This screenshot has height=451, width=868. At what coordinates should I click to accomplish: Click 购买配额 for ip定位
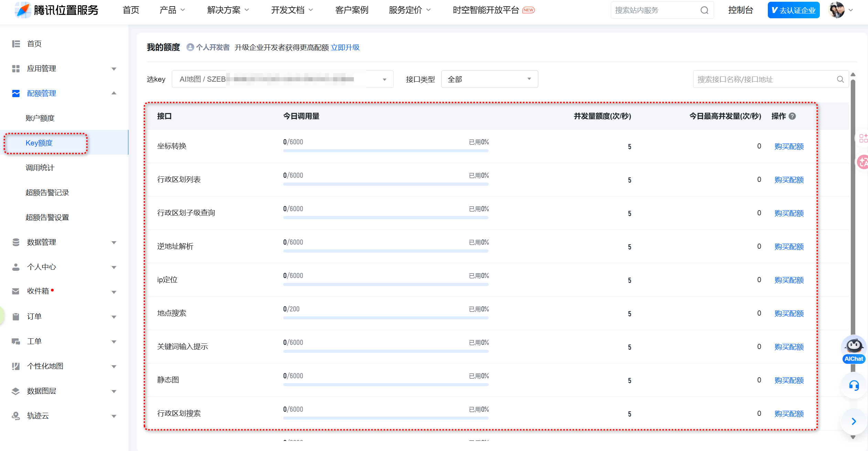[789, 280]
